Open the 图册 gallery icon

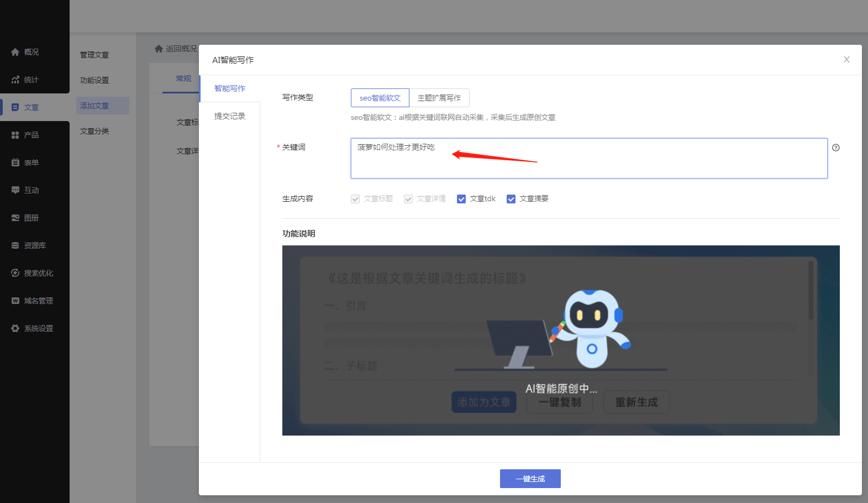point(15,218)
